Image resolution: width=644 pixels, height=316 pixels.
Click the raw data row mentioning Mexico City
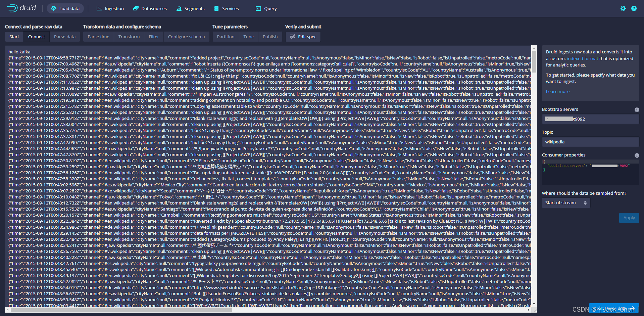[x=270, y=185]
